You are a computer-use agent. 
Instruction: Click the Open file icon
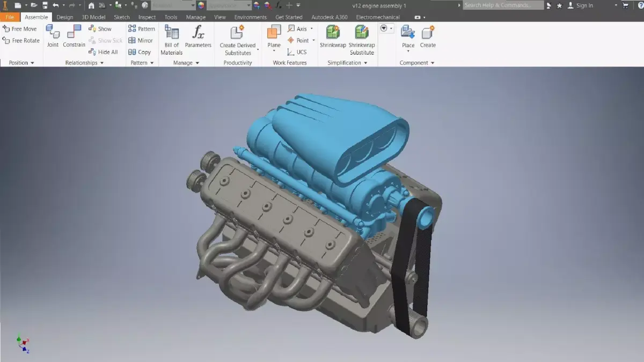coord(34,5)
